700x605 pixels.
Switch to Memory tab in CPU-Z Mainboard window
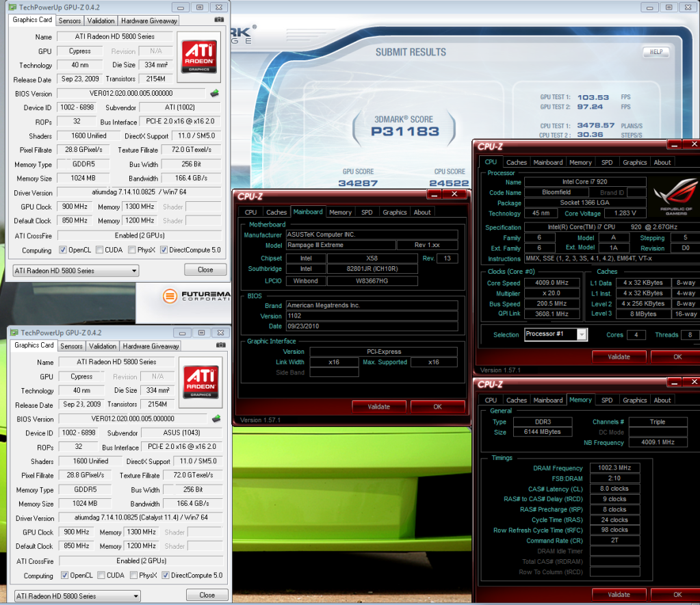340,213
